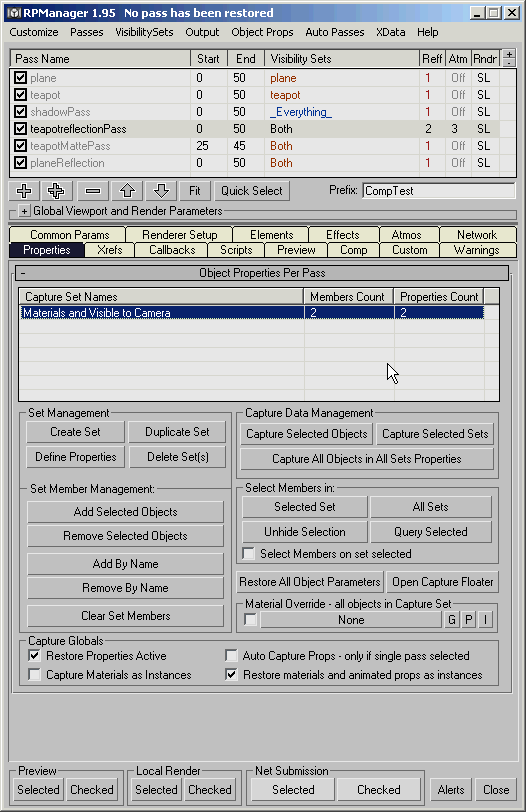This screenshot has width=526, height=812.
Task: Click the Create Set button
Action: point(75,432)
